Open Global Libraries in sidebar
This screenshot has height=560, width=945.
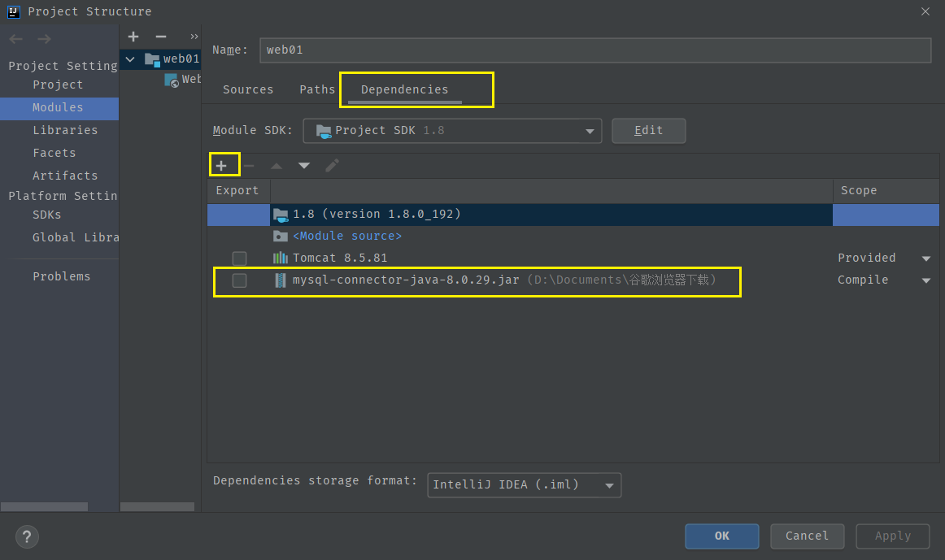76,237
